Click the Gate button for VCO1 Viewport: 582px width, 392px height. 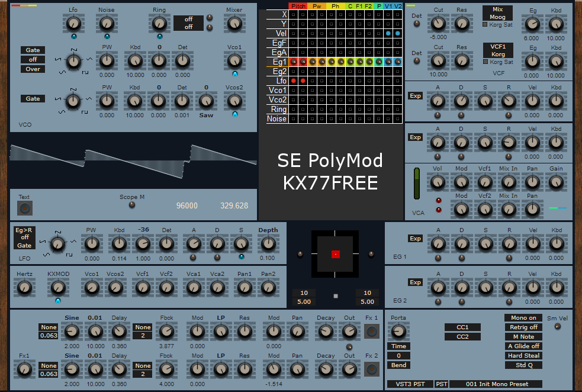coord(33,50)
